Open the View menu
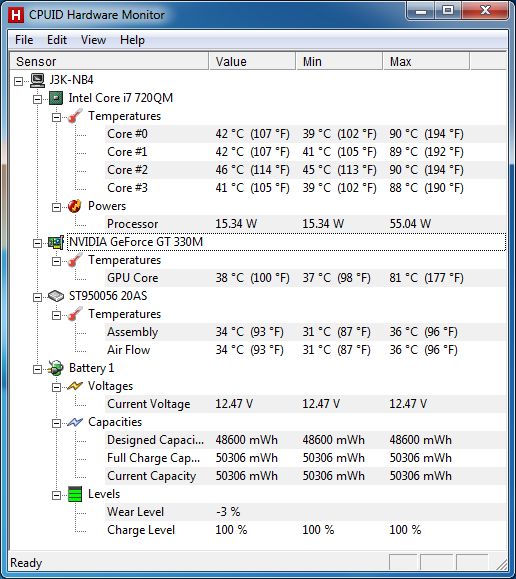Screen dimensions: 516x579 coord(93,40)
